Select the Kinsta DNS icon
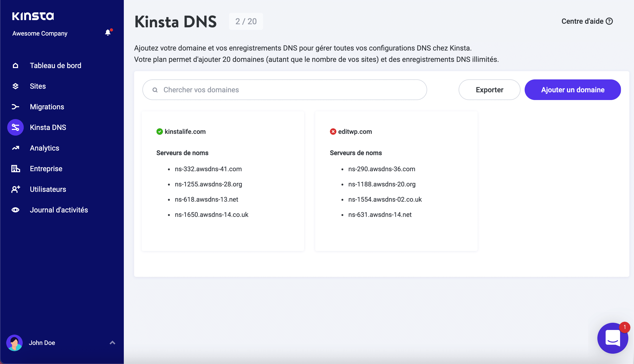Viewport: 634px width, 364px height. point(15,127)
